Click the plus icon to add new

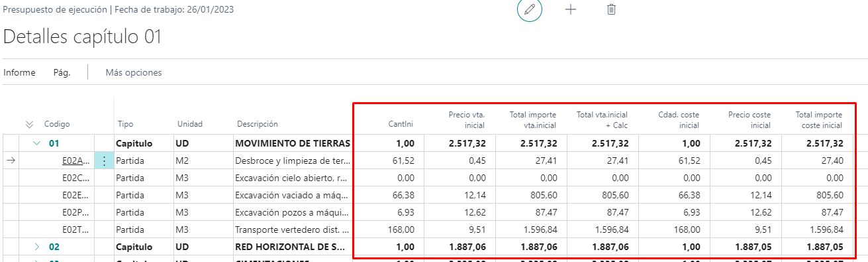pyautogui.click(x=571, y=9)
